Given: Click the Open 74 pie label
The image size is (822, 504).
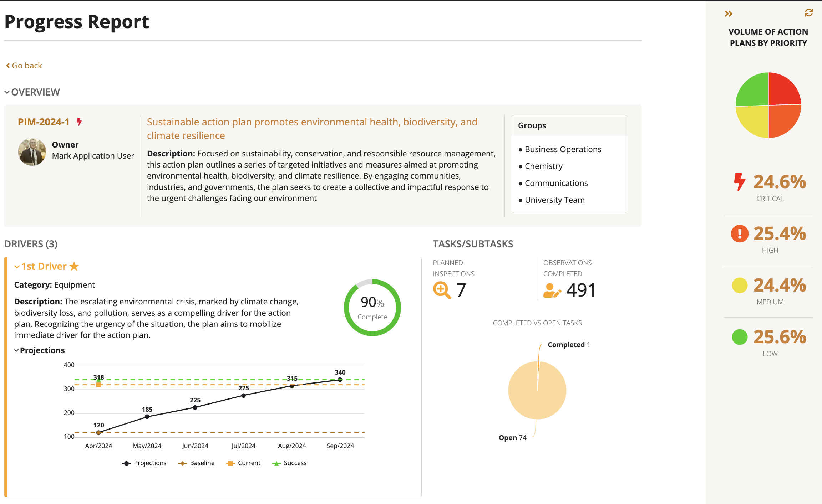Looking at the screenshot, I should [x=512, y=438].
